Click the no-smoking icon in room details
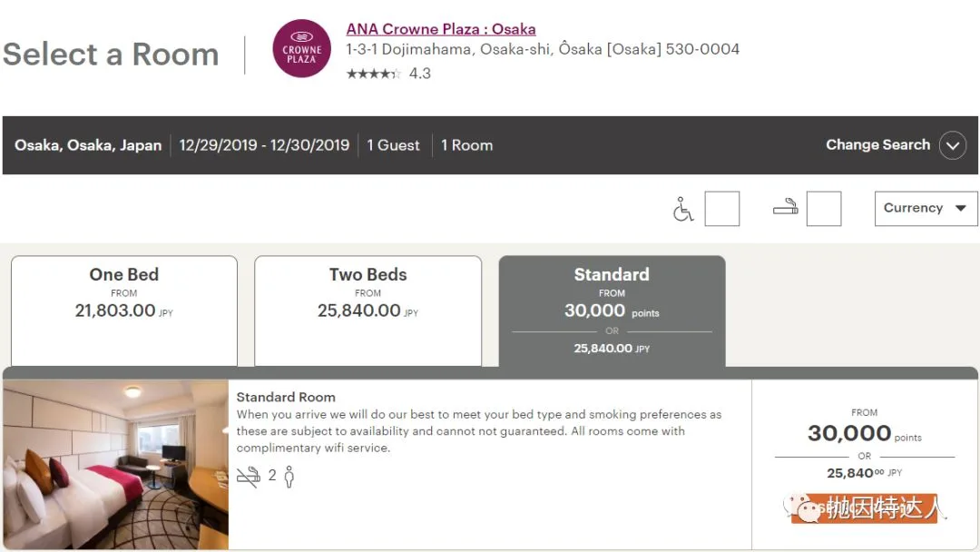The height and width of the screenshot is (552, 980). pos(248,477)
